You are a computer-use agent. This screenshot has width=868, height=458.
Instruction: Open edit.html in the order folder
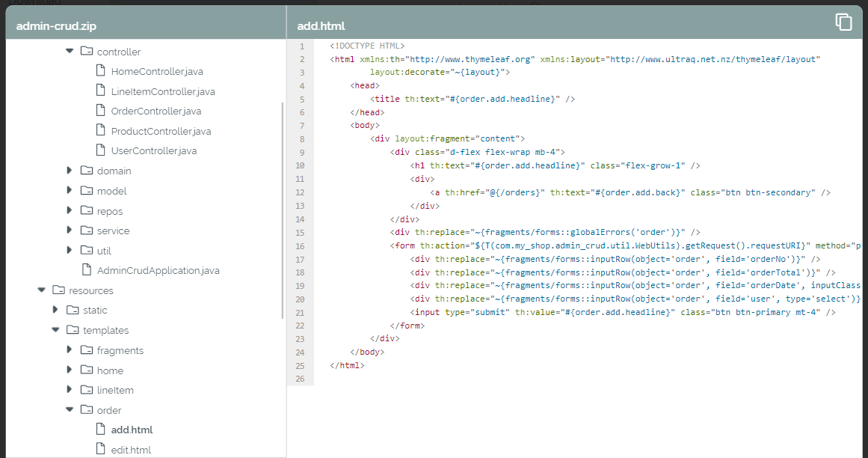click(x=131, y=450)
